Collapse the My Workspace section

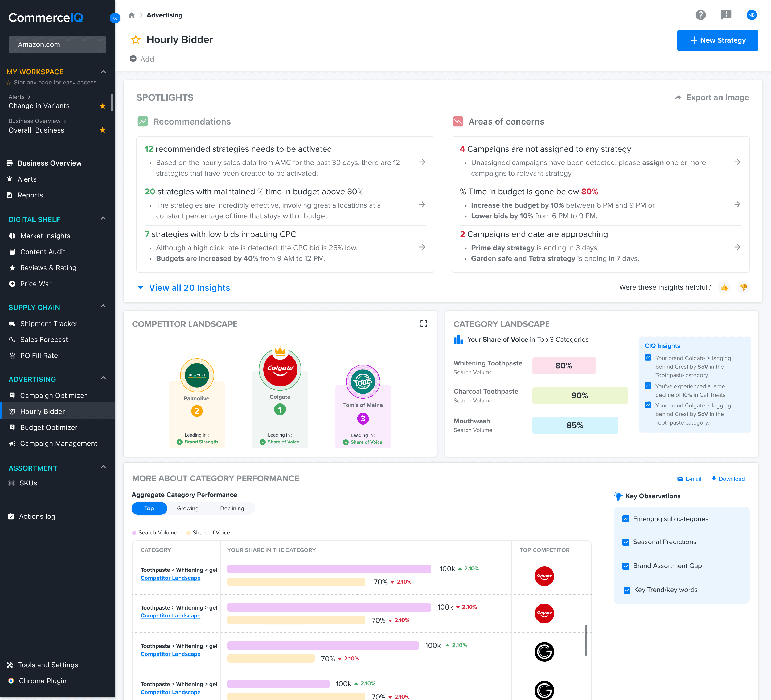(x=103, y=72)
